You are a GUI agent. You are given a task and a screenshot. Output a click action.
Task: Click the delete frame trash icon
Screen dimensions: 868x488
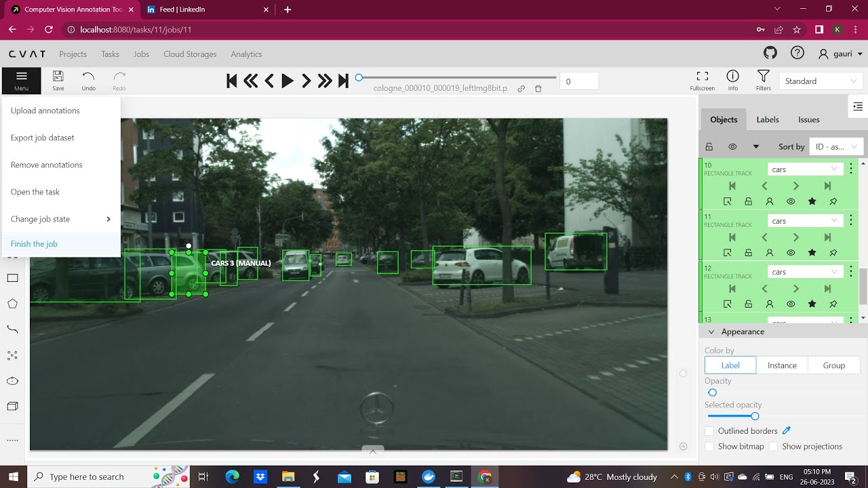tap(538, 89)
